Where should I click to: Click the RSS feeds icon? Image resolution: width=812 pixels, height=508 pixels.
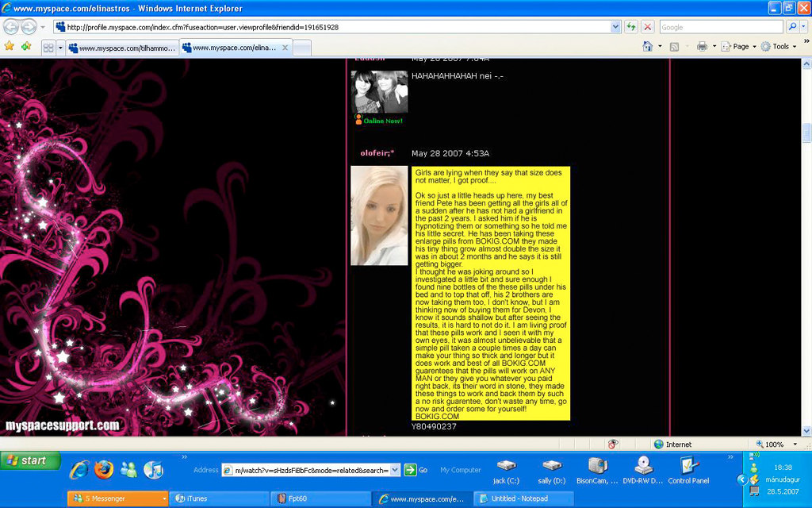[x=674, y=47]
